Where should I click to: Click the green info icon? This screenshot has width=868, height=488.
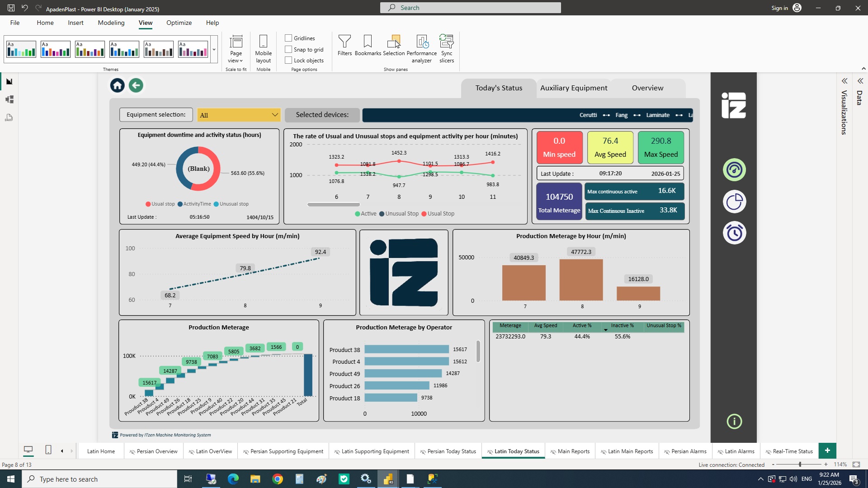coord(734,422)
